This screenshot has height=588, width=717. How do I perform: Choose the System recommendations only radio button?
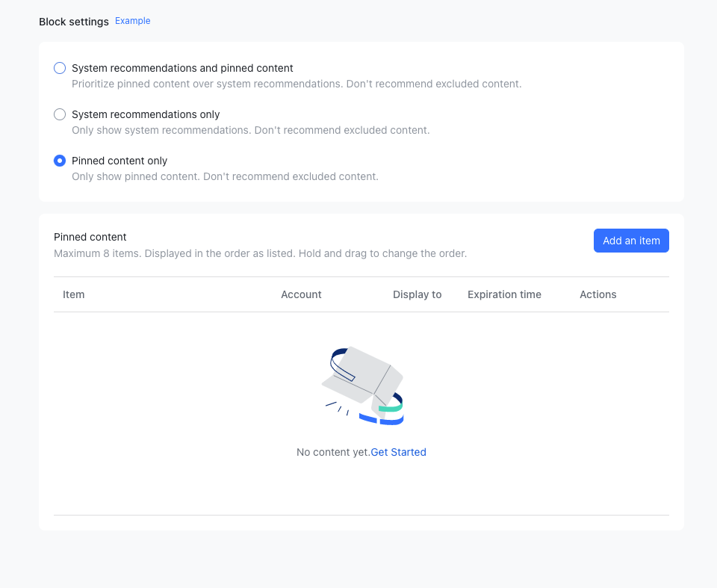(x=60, y=114)
